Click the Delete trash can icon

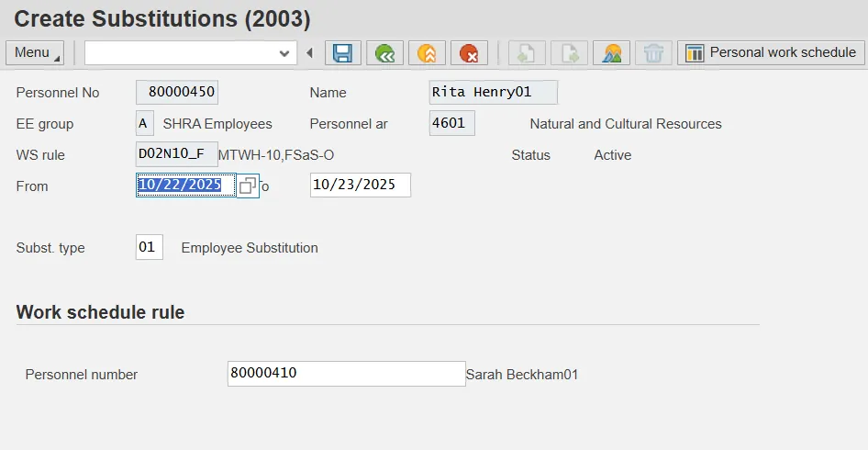(653, 53)
